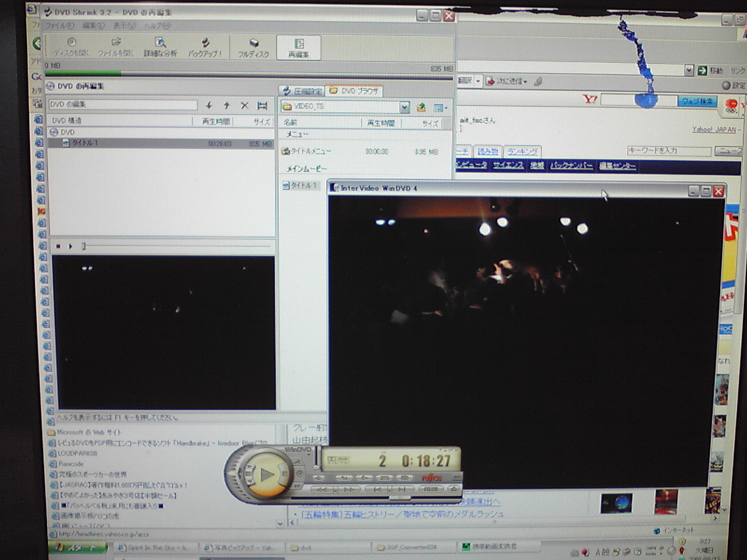
Task: Stop the DVD Shrink preview playback
Action: 58,246
